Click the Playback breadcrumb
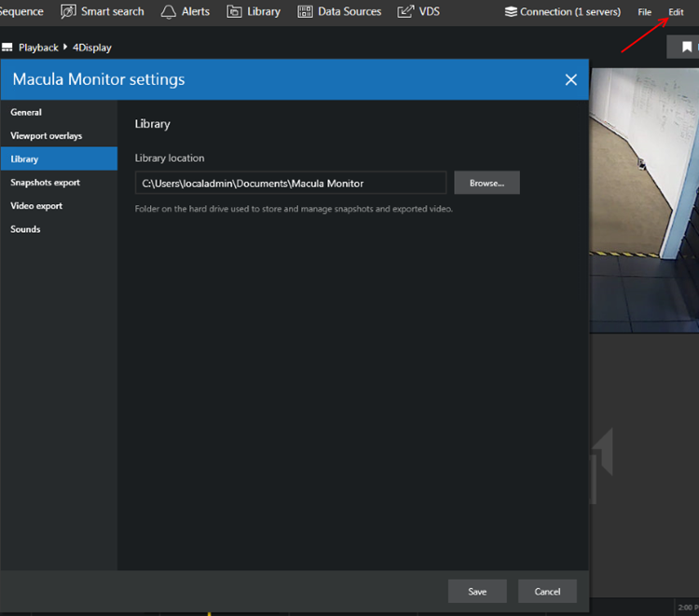Viewport: 699px width, 616px height. pyautogui.click(x=38, y=48)
